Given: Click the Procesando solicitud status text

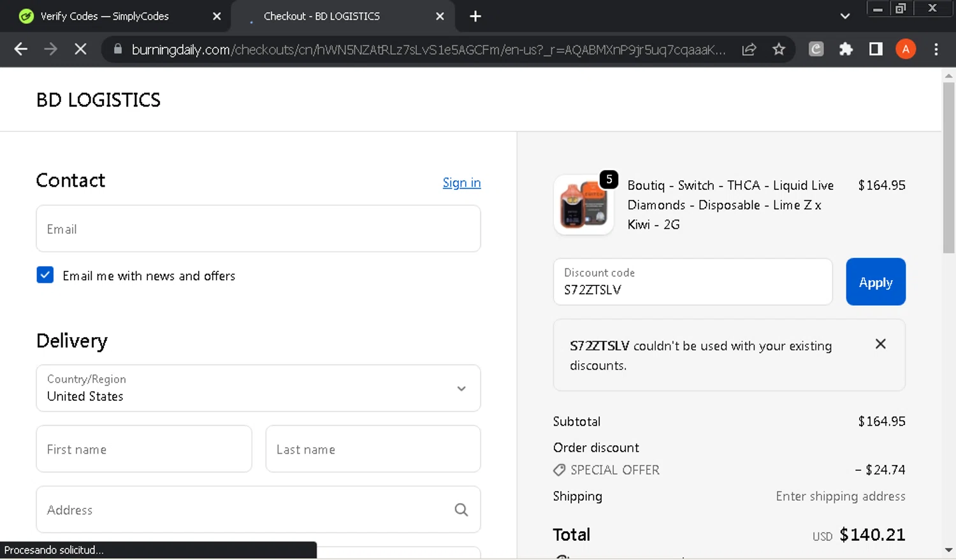Looking at the screenshot, I should click(54, 550).
